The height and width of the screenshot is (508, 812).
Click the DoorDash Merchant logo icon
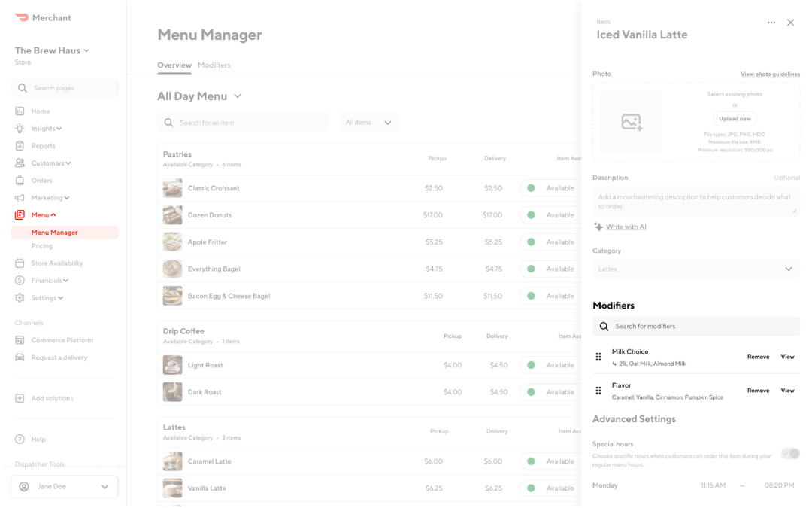tap(22, 17)
